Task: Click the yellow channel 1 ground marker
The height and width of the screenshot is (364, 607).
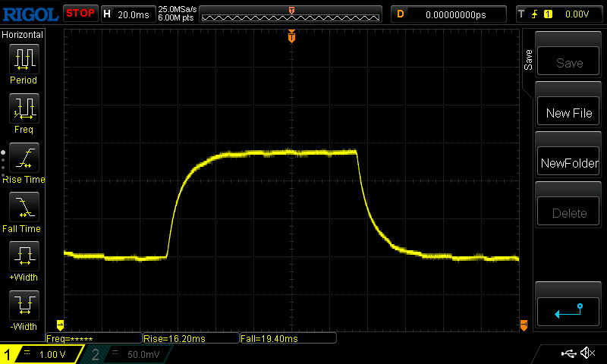Action: point(60,325)
